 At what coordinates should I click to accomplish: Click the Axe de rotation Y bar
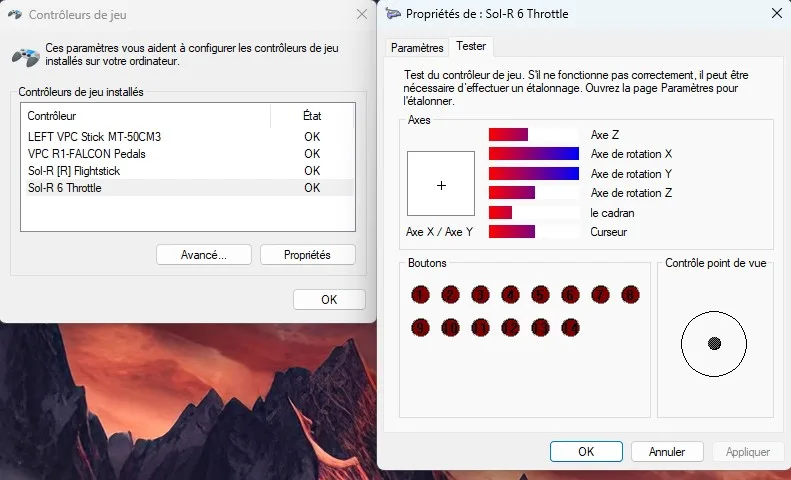(x=534, y=173)
